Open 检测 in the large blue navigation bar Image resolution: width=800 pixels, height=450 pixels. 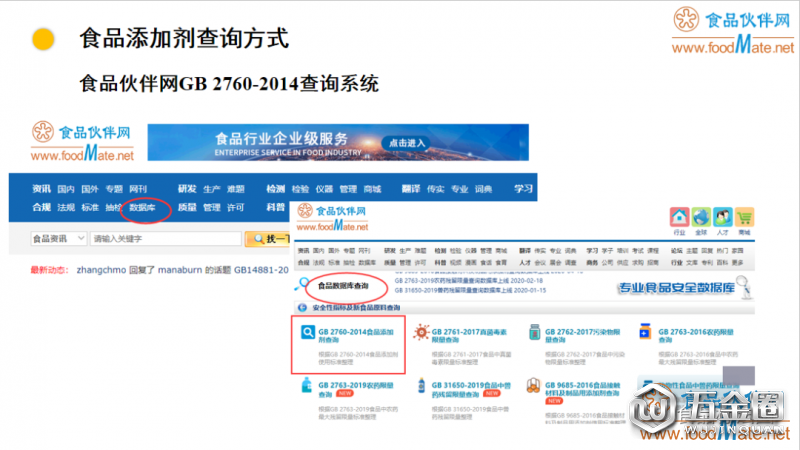pos(276,189)
